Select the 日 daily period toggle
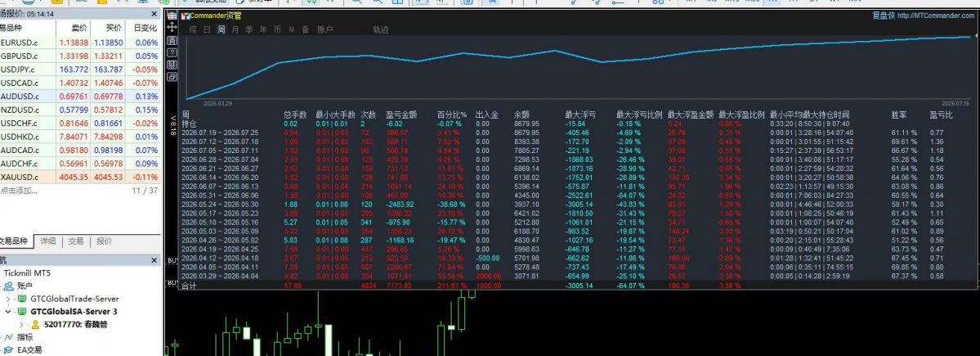This screenshot has height=356, width=980. pos(207,29)
